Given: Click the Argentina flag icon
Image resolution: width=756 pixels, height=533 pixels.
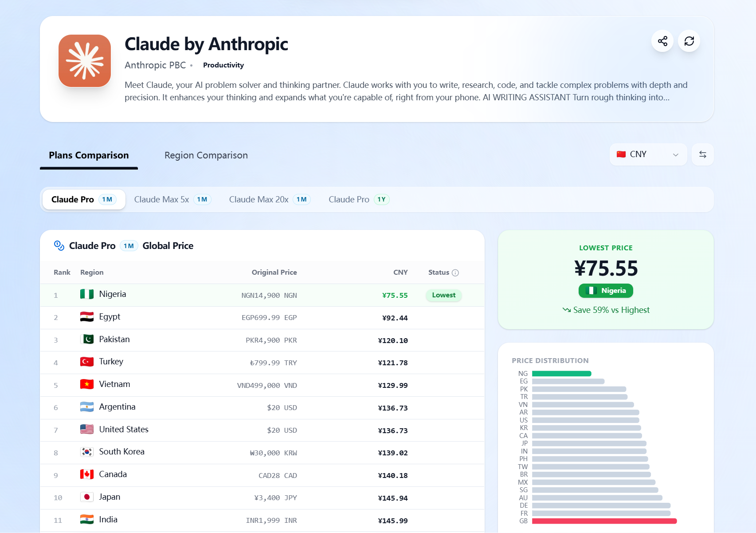Looking at the screenshot, I should [87, 407].
